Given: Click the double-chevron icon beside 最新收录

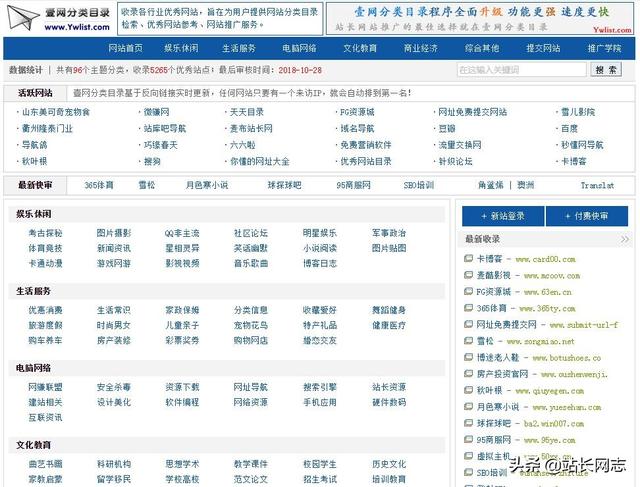Looking at the screenshot, I should [624, 239].
